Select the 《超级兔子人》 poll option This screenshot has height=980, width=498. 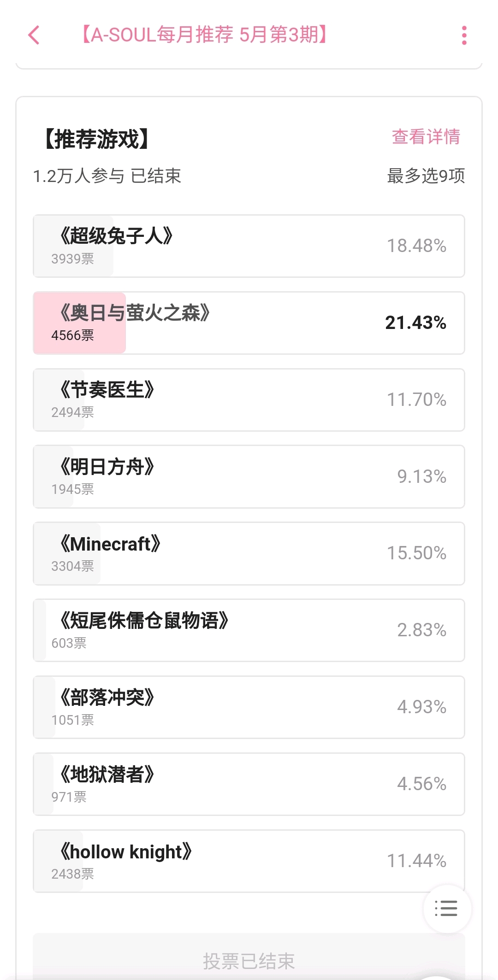tap(249, 246)
